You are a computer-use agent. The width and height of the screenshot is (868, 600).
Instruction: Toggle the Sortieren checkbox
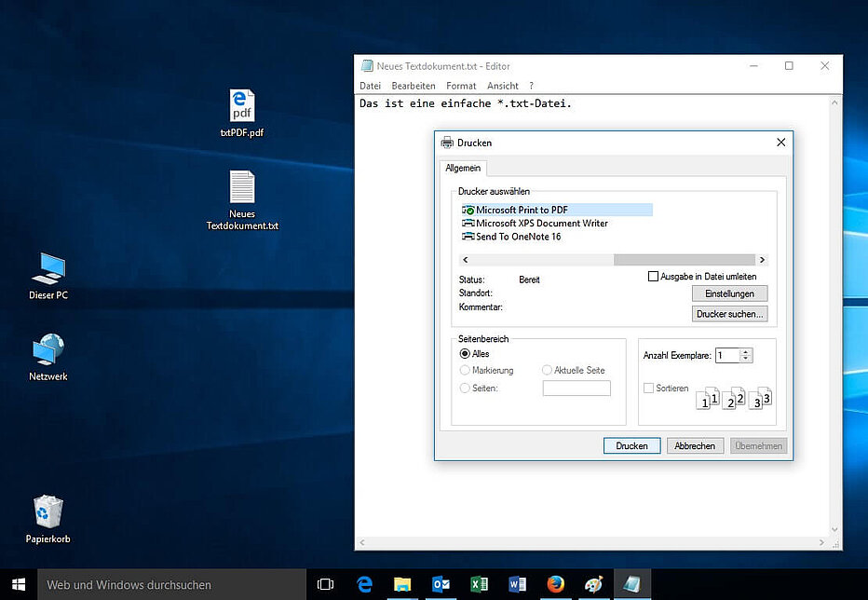[x=649, y=389]
